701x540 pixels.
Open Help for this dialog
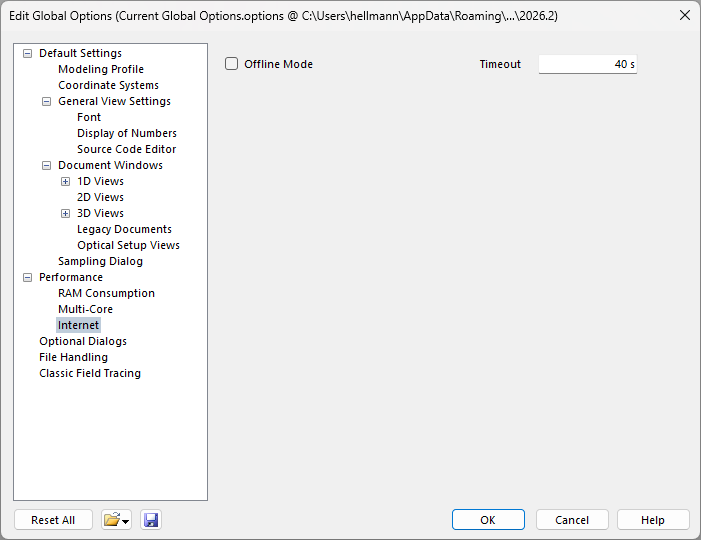[653, 520]
